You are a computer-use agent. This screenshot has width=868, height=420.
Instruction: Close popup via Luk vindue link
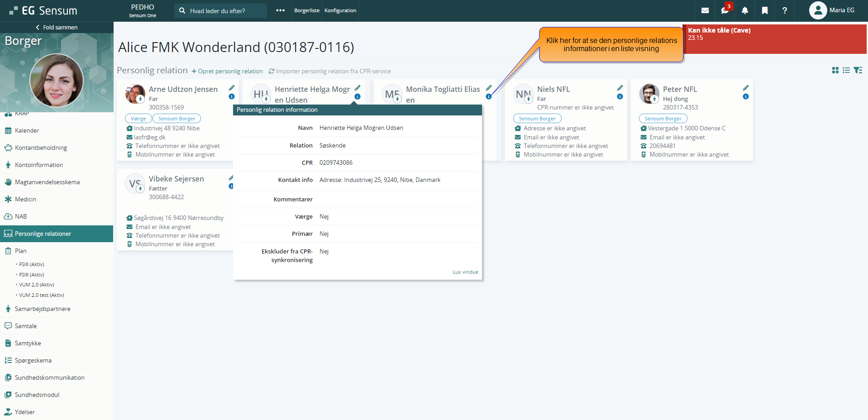click(x=465, y=272)
